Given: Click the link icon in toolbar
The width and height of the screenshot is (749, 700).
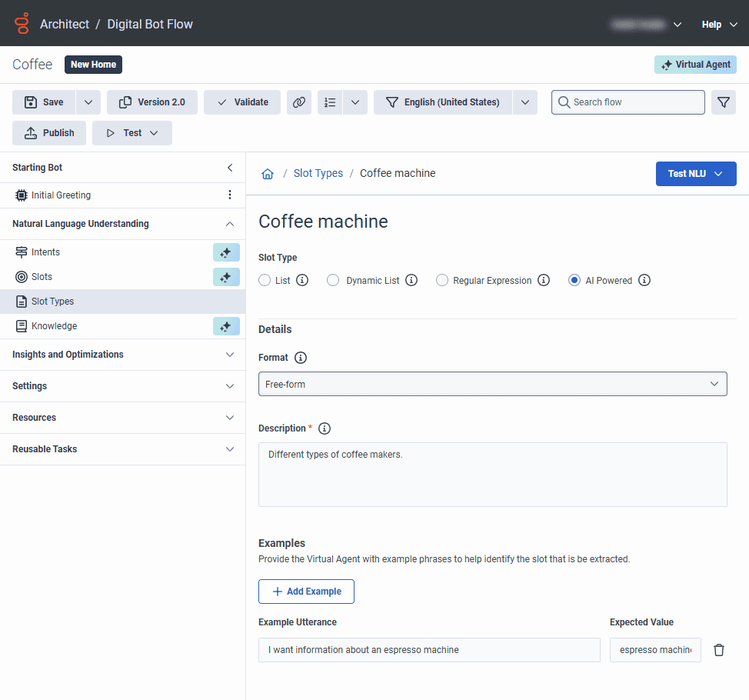Looking at the screenshot, I should tap(299, 102).
